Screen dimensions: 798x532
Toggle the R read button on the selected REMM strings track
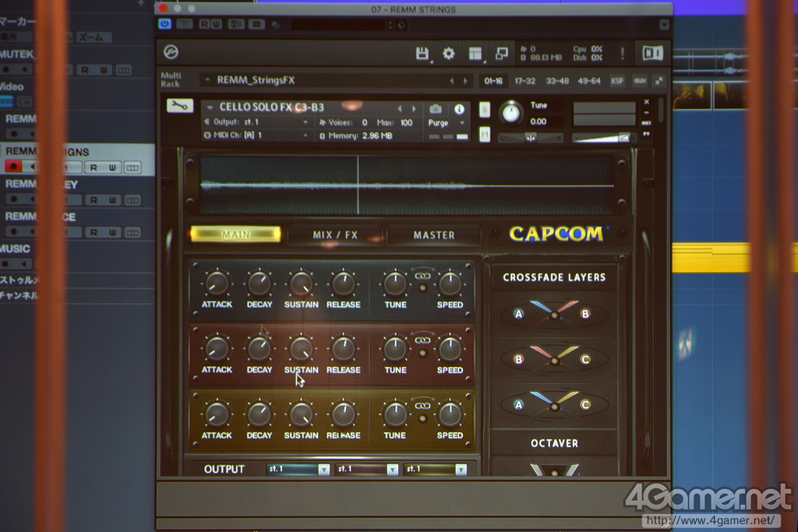click(94, 167)
